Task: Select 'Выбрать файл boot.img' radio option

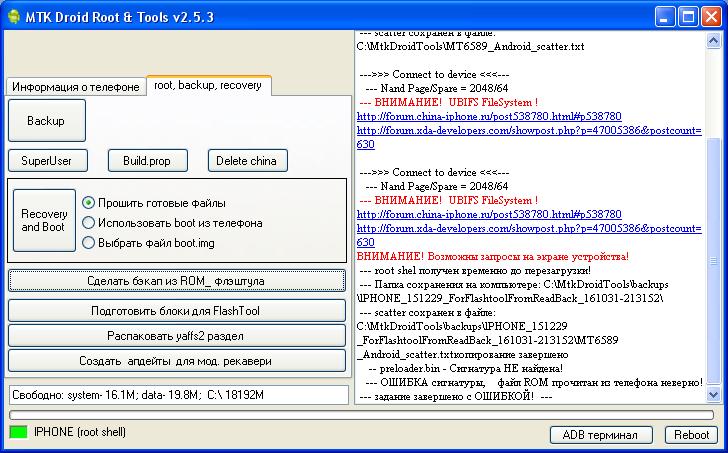Action: pos(89,242)
